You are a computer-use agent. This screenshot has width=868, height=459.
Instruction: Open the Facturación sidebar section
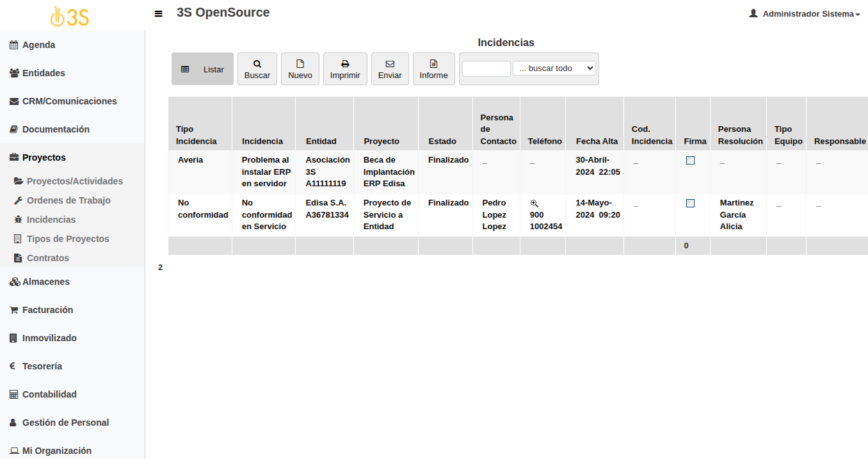pyautogui.click(x=47, y=310)
